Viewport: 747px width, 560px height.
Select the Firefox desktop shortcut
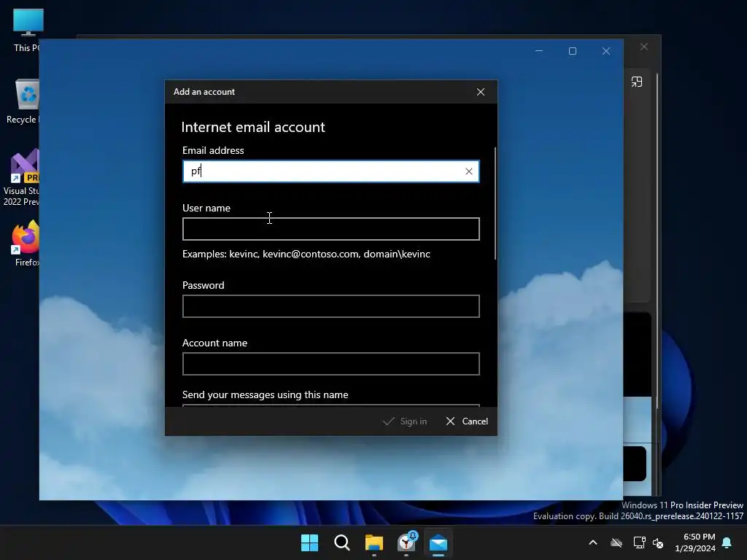click(x=26, y=244)
